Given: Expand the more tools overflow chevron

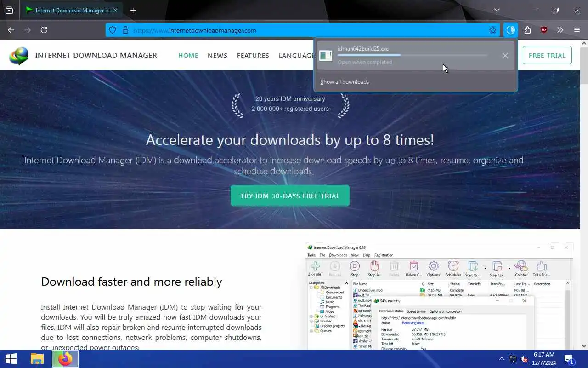Looking at the screenshot, I should pos(560,30).
